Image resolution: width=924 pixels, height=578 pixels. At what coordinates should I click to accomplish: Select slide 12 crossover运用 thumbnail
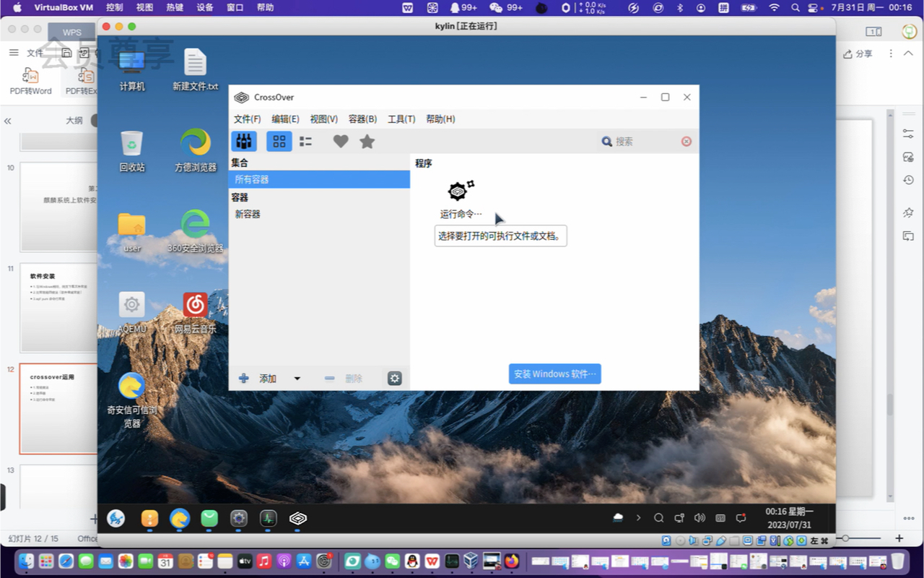[58, 408]
